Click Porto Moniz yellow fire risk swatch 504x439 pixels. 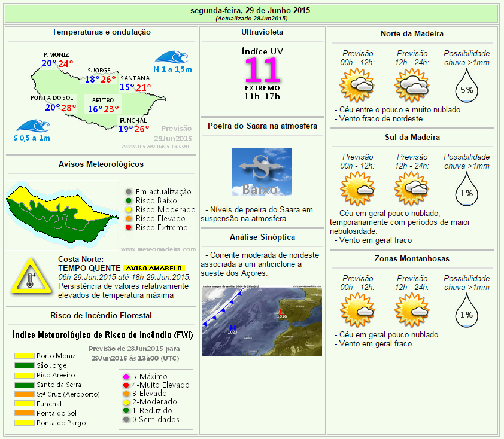(x=25, y=356)
